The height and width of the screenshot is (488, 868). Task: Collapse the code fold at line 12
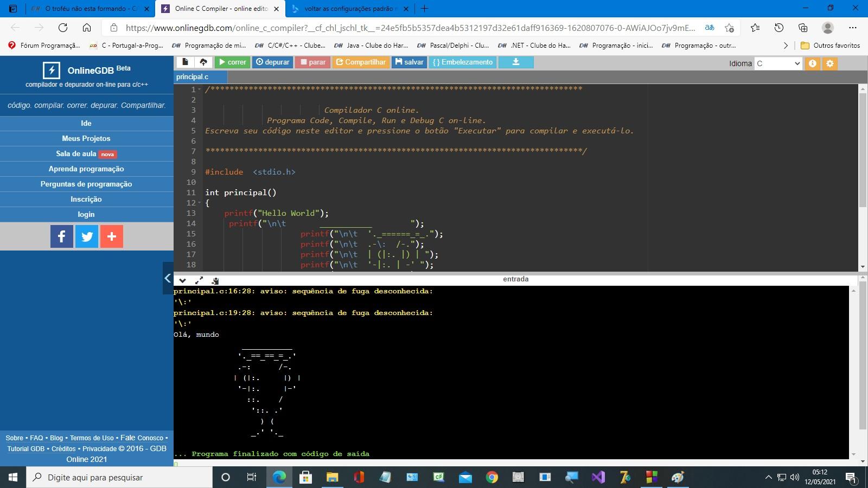tap(200, 203)
